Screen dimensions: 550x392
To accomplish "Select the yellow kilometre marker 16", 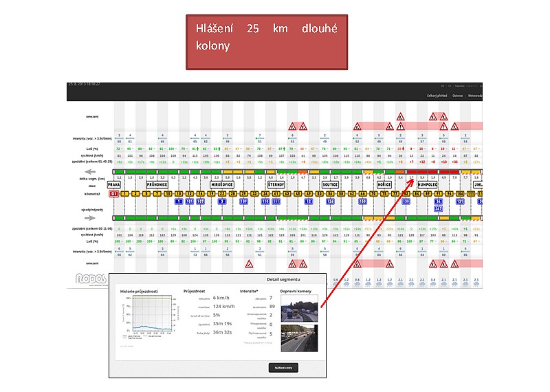I will [200, 194].
